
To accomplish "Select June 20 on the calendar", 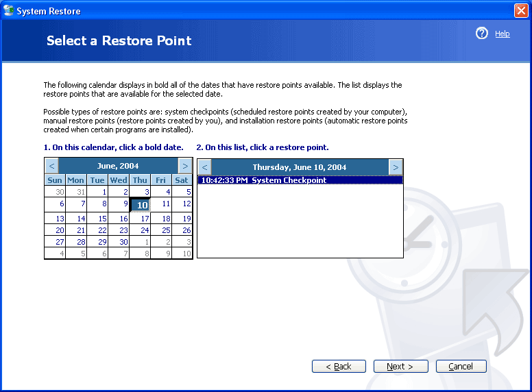I will coord(55,230).
